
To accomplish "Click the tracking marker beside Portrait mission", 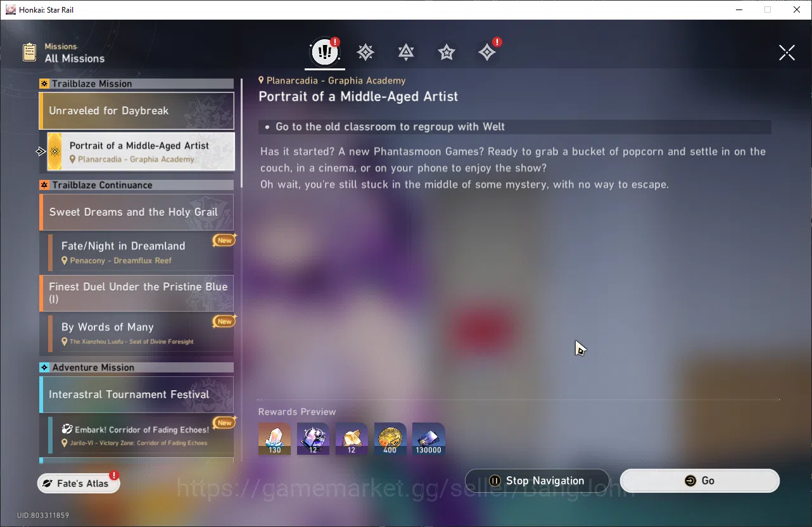I will pyautogui.click(x=41, y=151).
